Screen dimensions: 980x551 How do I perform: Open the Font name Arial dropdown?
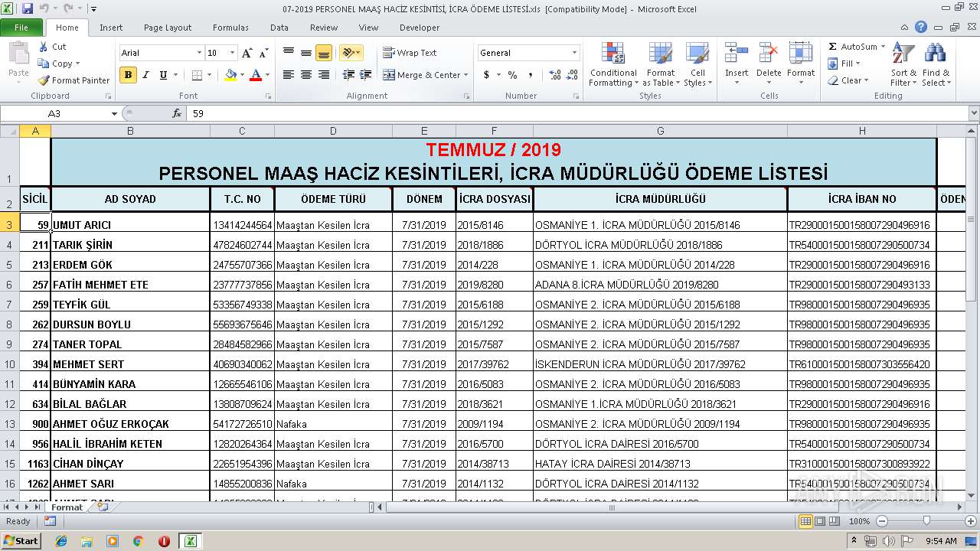point(200,53)
